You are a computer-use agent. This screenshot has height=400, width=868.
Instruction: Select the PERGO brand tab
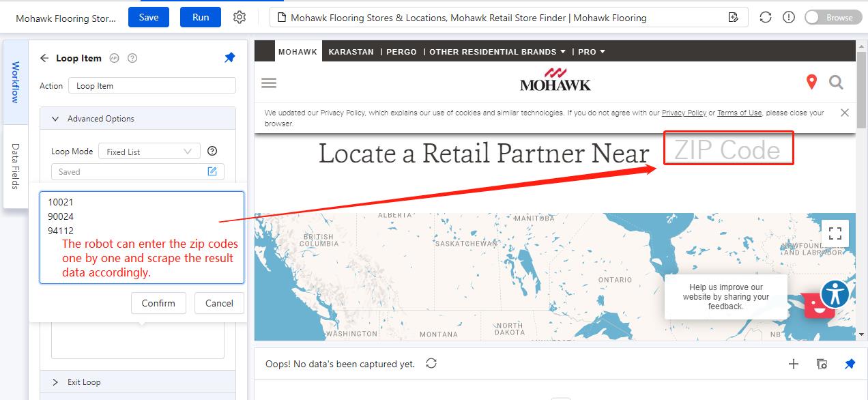click(401, 52)
